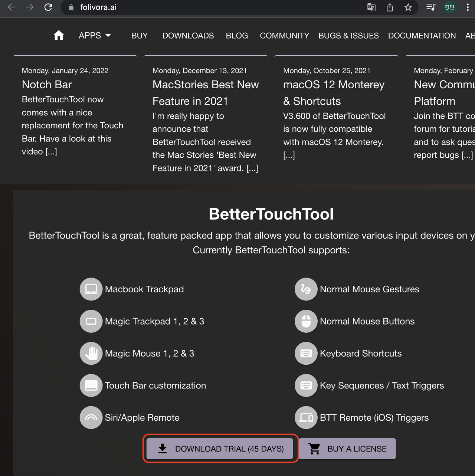Click the Siri/Apple Remote icon
Image resolution: width=475 pixels, height=476 pixels.
91,417
